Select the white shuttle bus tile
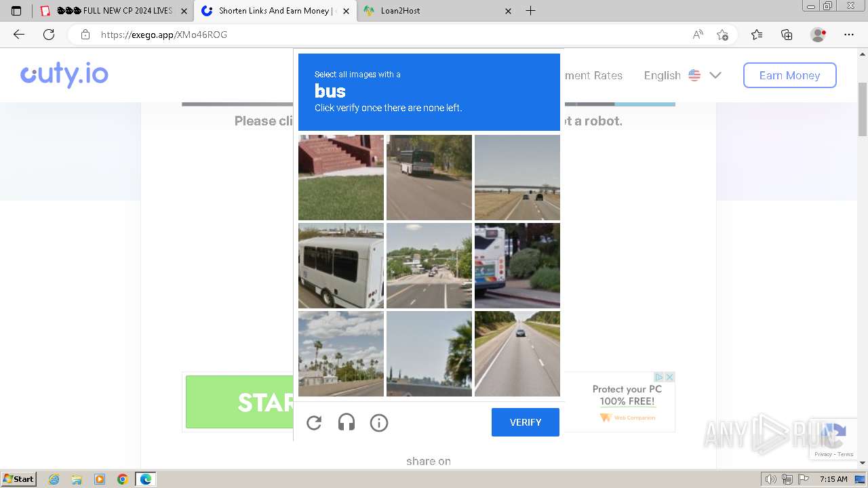 [341, 266]
